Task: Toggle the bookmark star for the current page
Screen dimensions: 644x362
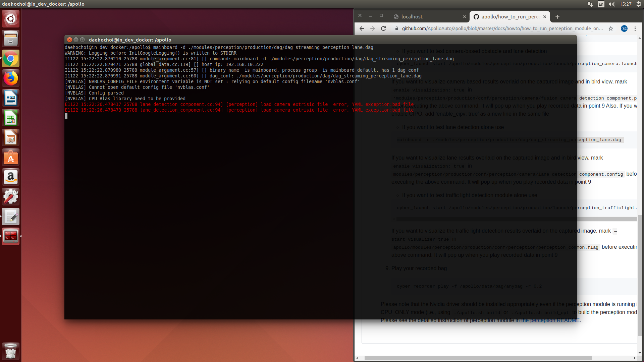Action: pos(611,28)
